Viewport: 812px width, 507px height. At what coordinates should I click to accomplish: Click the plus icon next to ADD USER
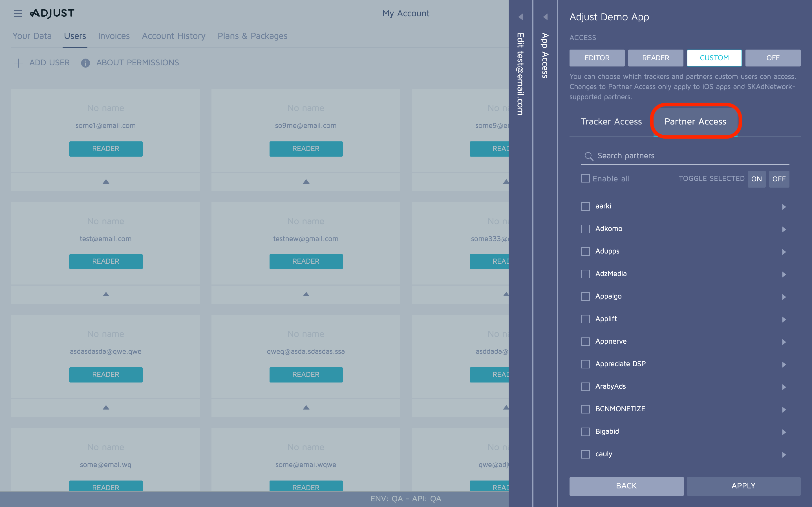18,63
